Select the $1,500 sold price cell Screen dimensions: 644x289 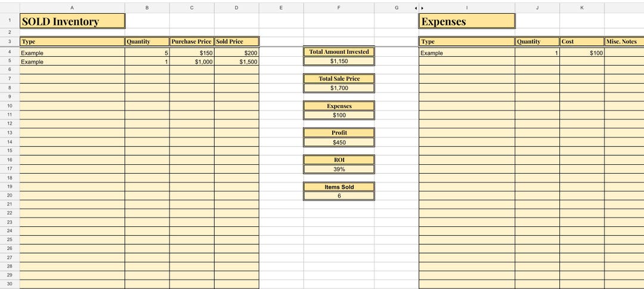point(237,62)
